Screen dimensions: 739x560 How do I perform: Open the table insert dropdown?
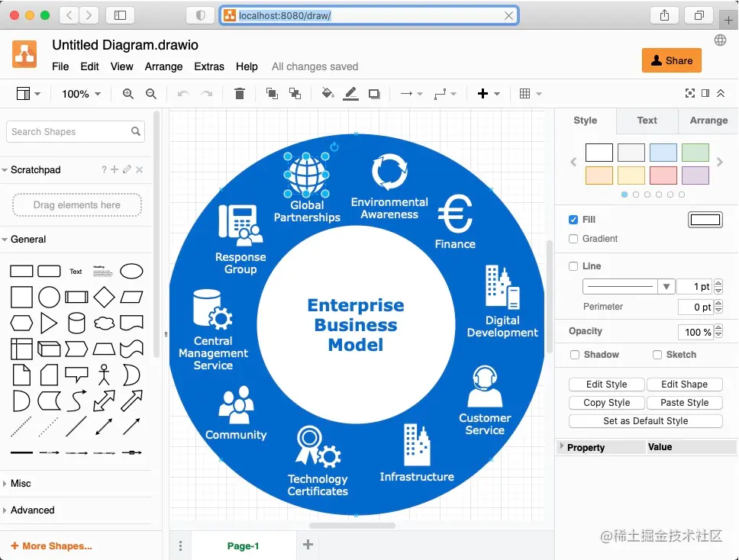pos(531,94)
